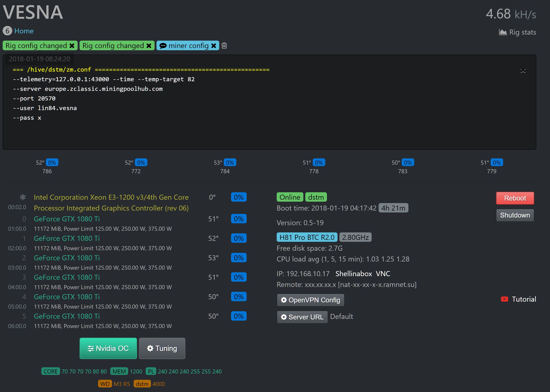Click the --server europe.zclassic.miningpoolhub.com line
Image resolution: width=550 pixels, height=392 pixels.
[x=88, y=89]
